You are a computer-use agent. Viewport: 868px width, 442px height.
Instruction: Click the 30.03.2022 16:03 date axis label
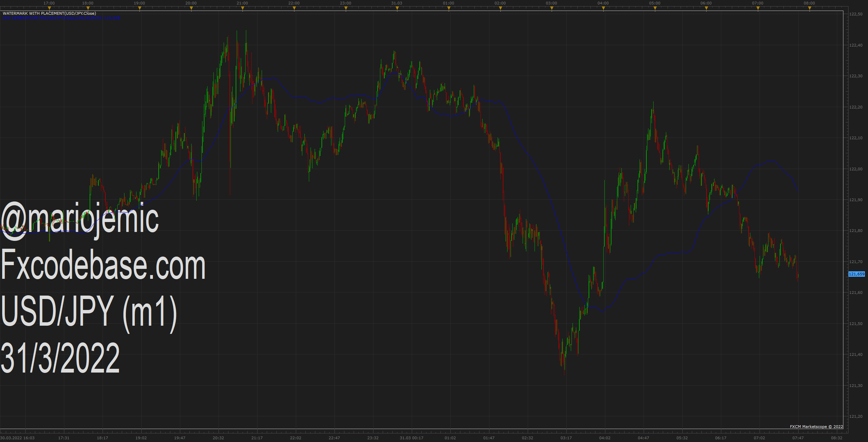point(17,438)
